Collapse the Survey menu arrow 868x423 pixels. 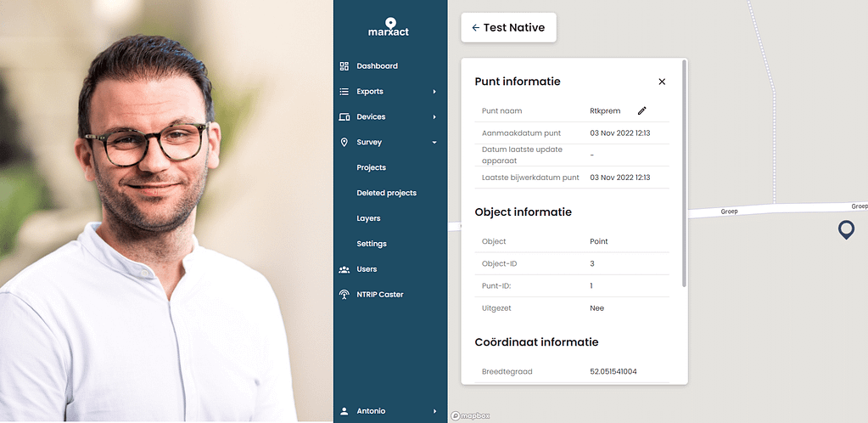coord(434,143)
